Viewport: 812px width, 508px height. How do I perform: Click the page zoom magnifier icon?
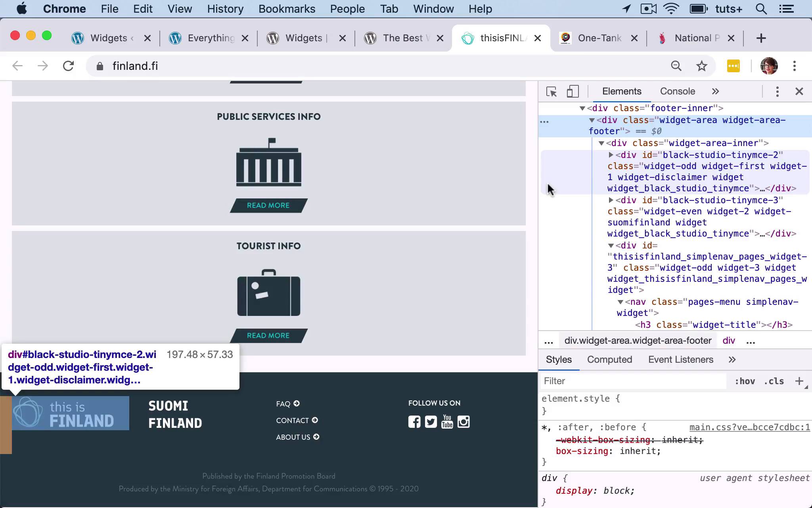(x=676, y=66)
